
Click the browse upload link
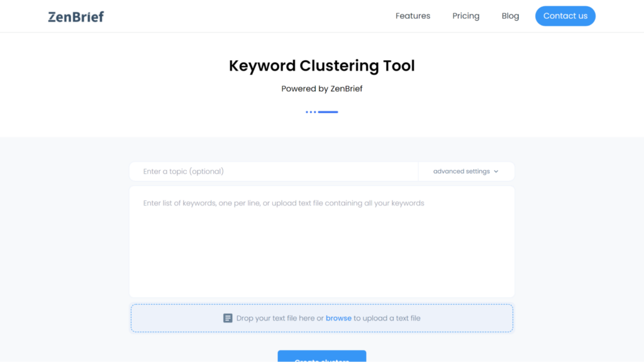click(338, 318)
